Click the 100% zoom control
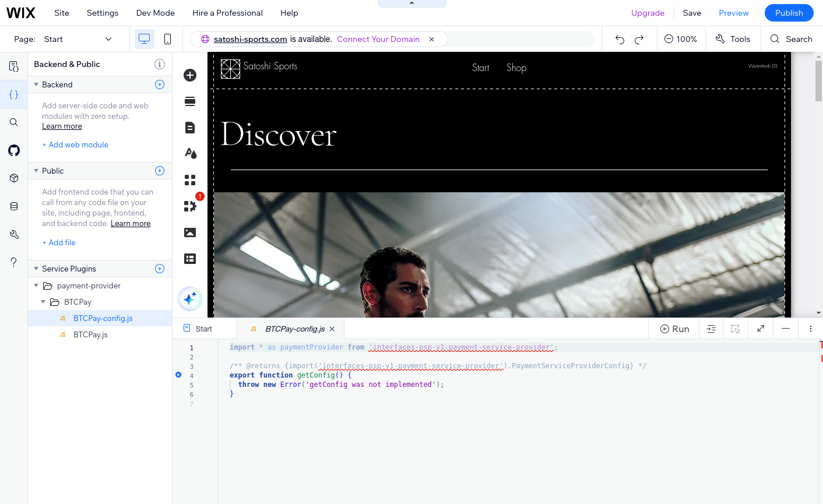Screen dimensions: 823x504 681,39
